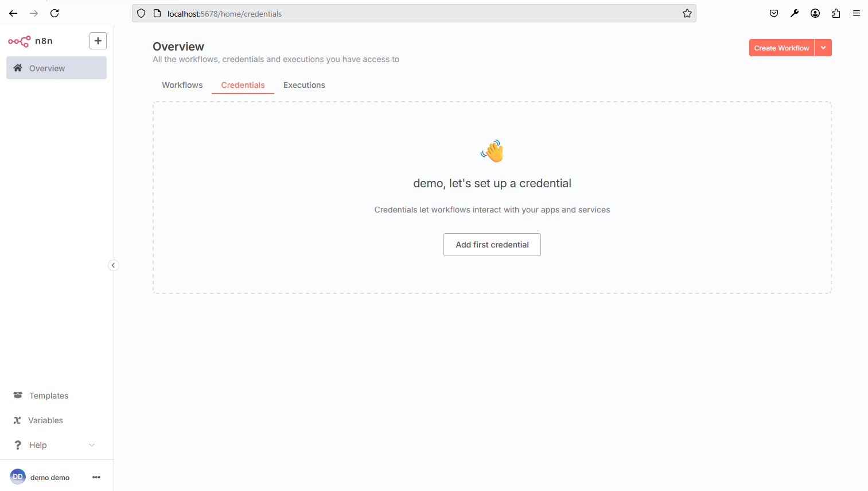Click the n8n logo icon
This screenshot has width=868, height=491.
(19, 41)
